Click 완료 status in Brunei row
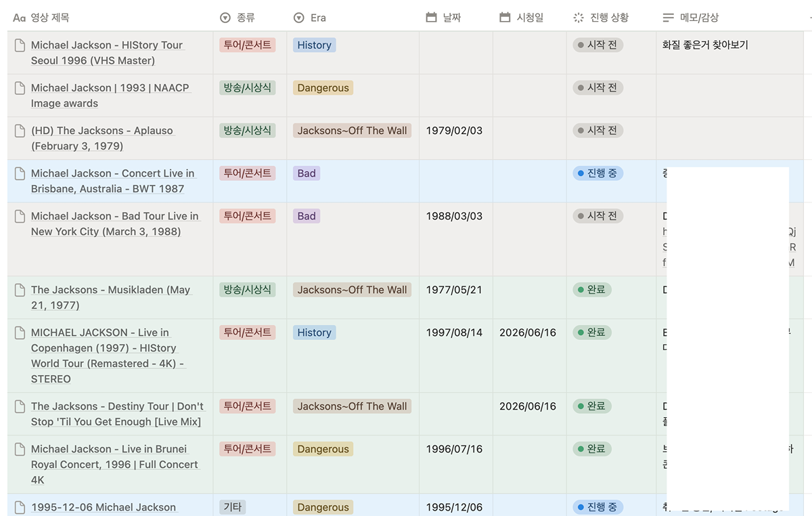 (592, 448)
